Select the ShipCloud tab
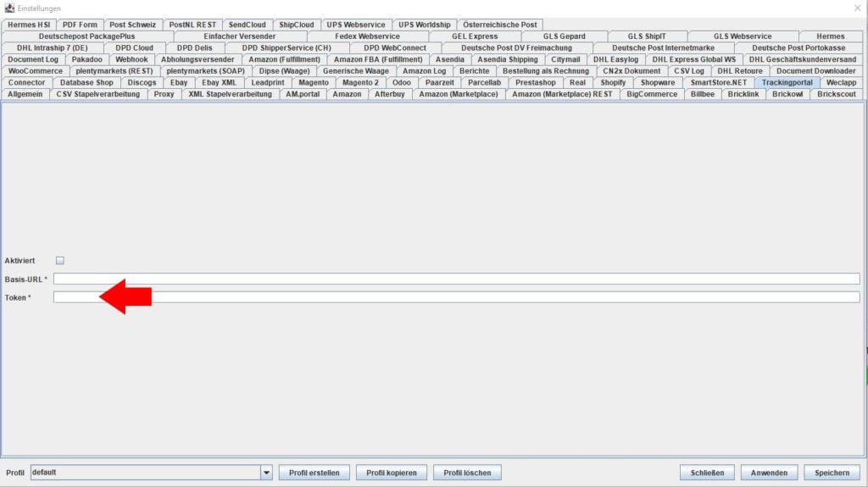This screenshot has width=868, height=487. pos(296,25)
